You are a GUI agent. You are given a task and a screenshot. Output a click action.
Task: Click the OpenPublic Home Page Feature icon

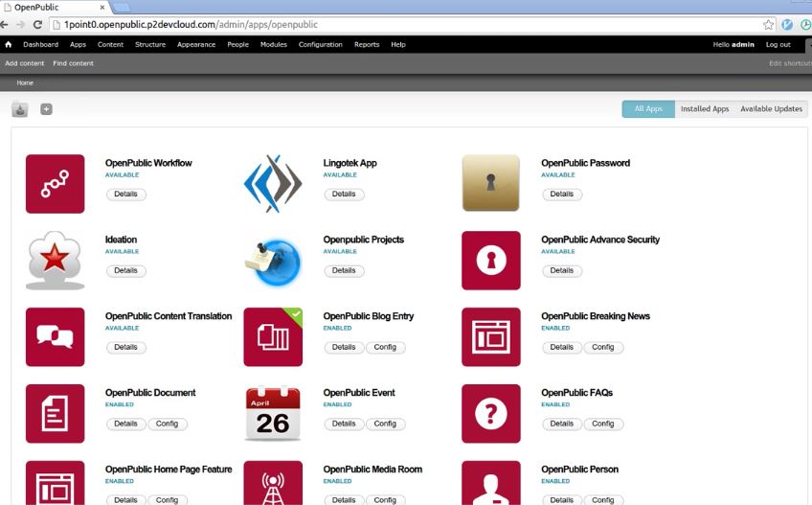(55, 483)
